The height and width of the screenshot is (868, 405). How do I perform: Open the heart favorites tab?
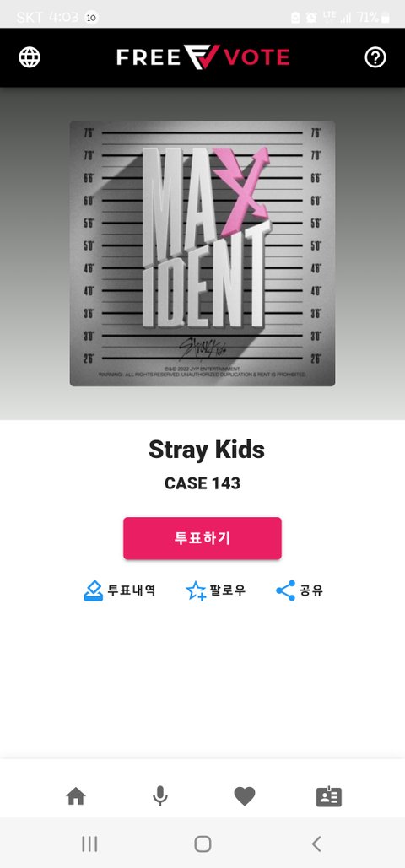[x=245, y=796]
